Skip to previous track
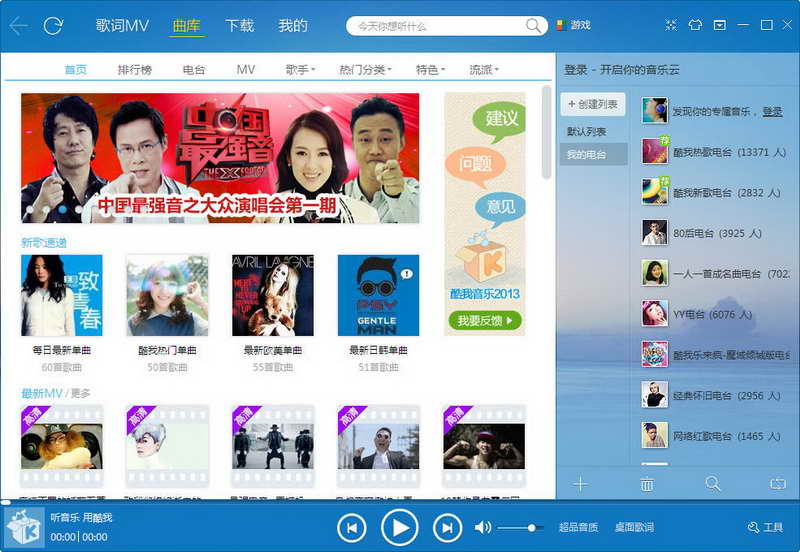This screenshot has width=800, height=552. [x=352, y=528]
